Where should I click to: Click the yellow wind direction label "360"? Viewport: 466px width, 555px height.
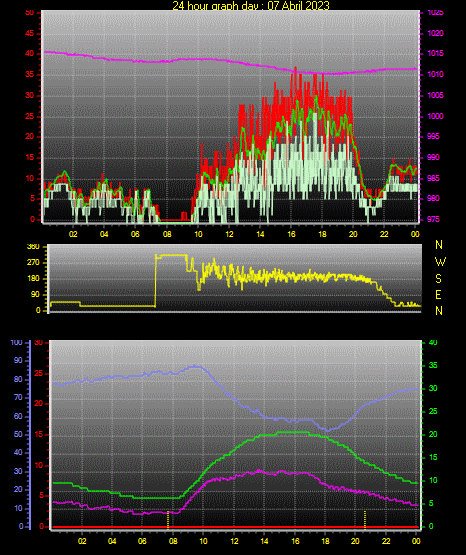tap(33, 247)
